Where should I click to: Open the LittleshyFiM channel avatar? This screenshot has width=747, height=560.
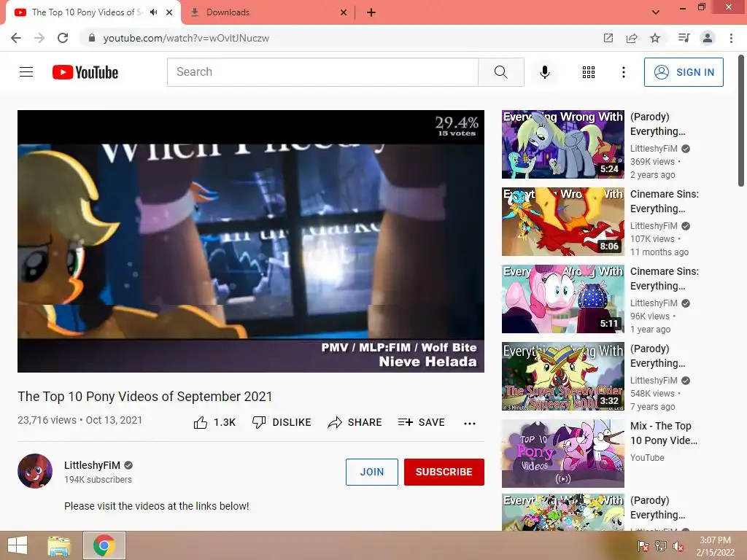pos(35,471)
